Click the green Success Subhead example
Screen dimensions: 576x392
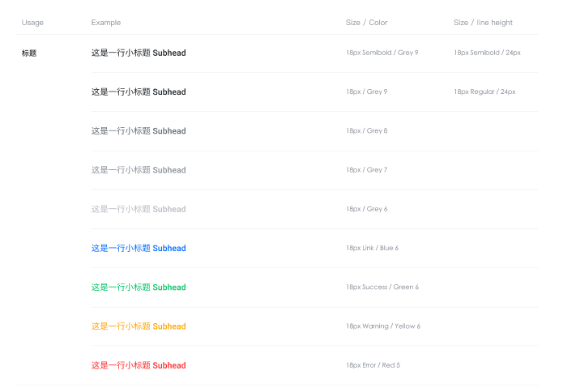click(139, 288)
